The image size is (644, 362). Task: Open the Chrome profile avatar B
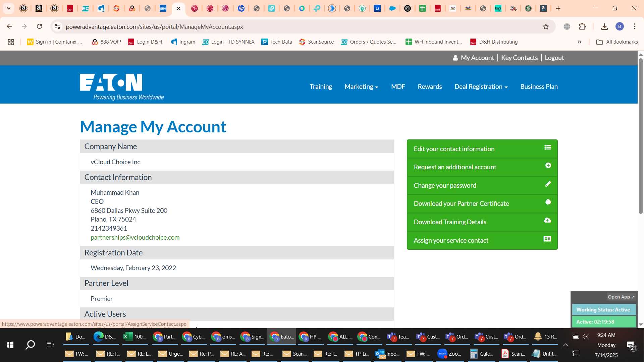(x=620, y=26)
